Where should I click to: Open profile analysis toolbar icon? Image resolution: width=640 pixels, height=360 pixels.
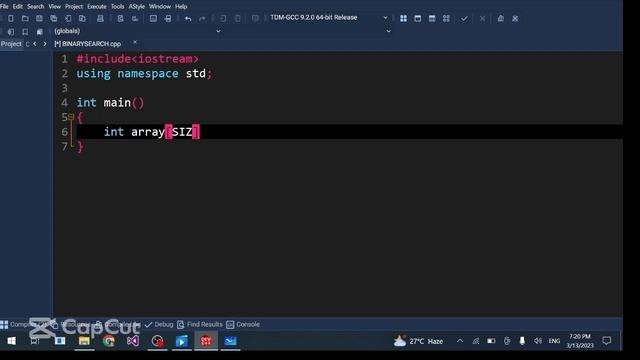tap(500, 18)
